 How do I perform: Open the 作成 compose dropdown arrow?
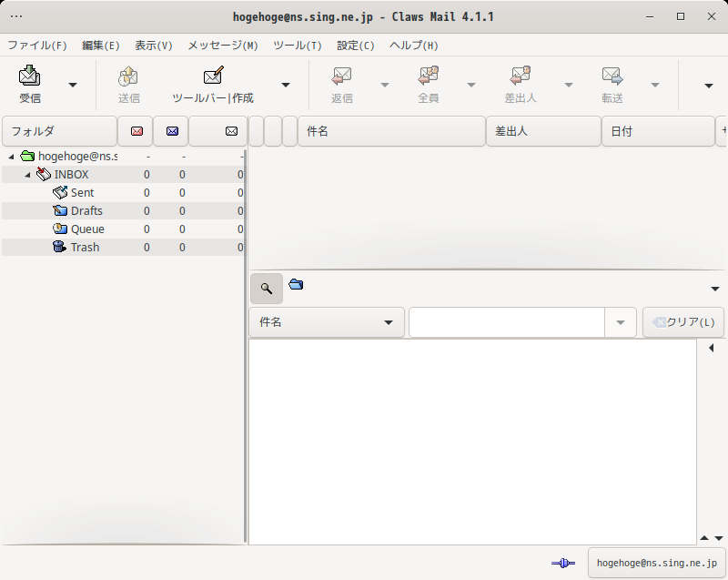(286, 85)
